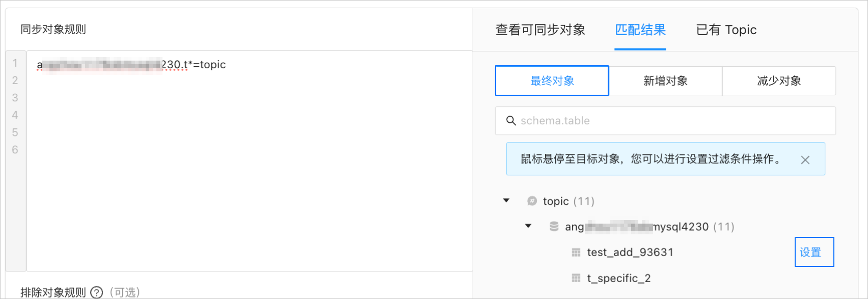Select the 减少对象 segment

point(779,80)
